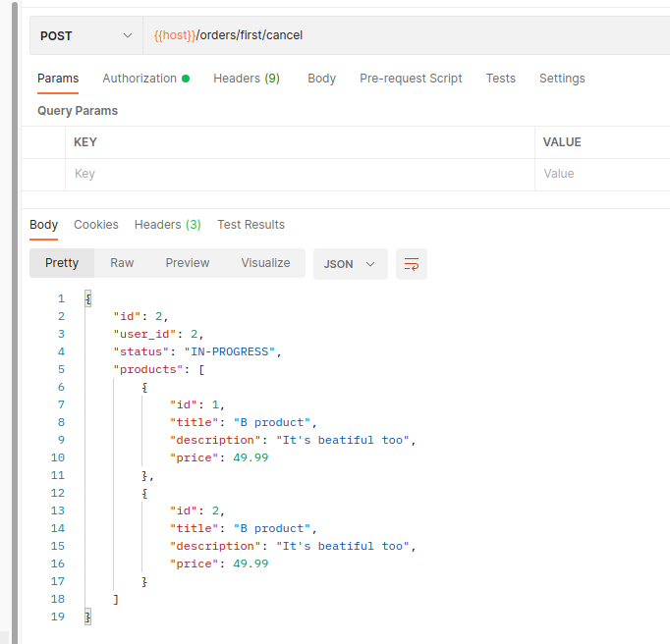Click line number 1 in the gutter

pos(61,299)
